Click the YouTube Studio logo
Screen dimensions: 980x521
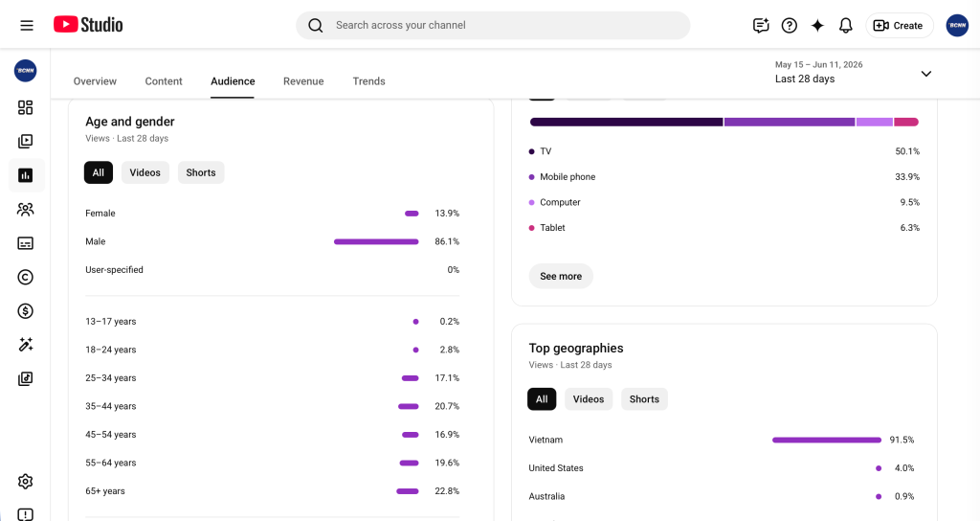tap(88, 25)
